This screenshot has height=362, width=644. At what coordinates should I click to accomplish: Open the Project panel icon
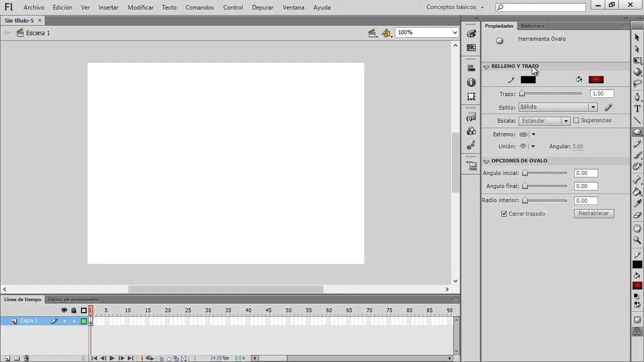(x=471, y=165)
